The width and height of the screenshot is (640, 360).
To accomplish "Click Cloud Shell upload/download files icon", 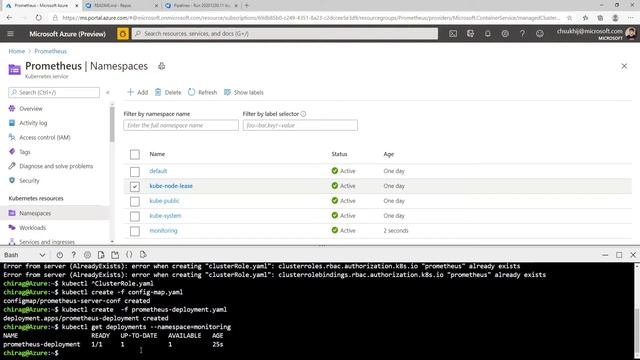I will [x=101, y=255].
